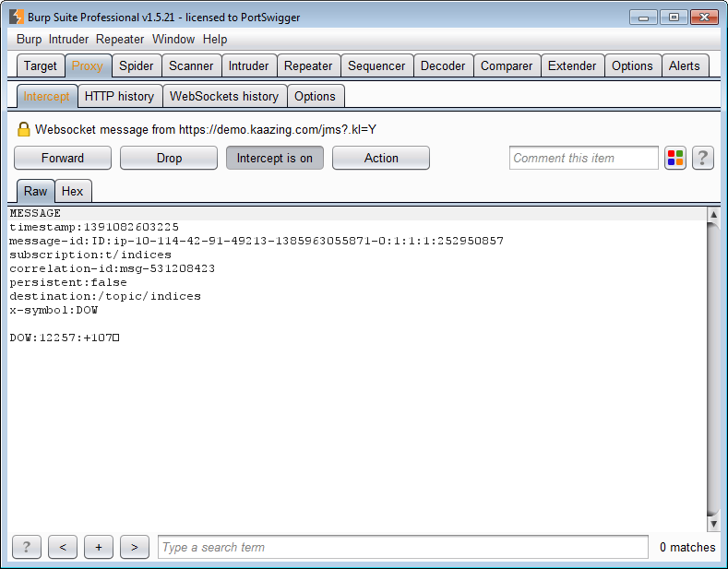728x569 pixels.
Task: Select the Proxy tab
Action: 88,65
